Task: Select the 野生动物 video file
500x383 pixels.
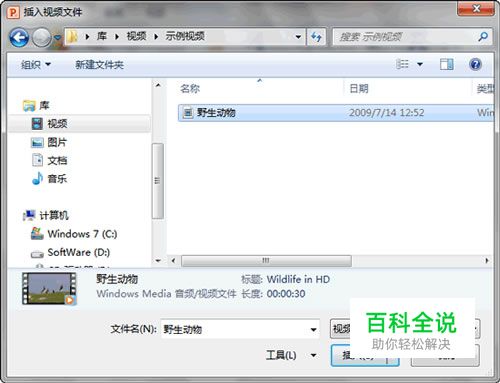Action: (336, 113)
